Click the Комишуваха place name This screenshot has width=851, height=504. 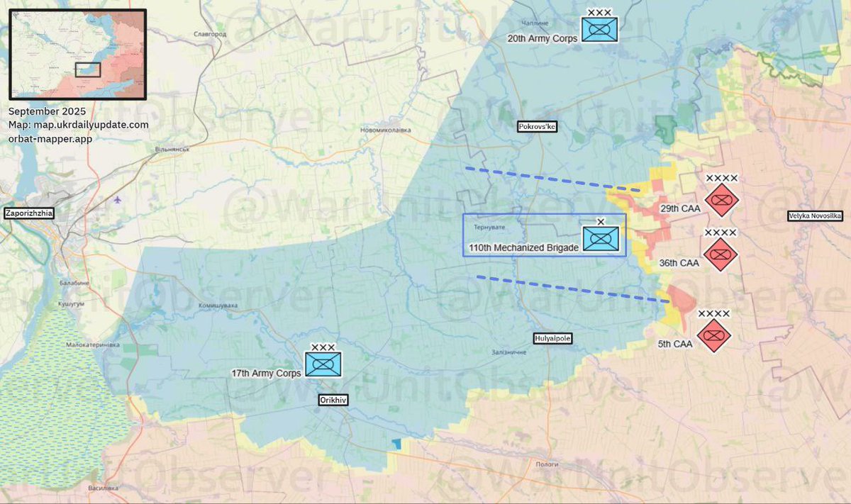pyautogui.click(x=218, y=306)
